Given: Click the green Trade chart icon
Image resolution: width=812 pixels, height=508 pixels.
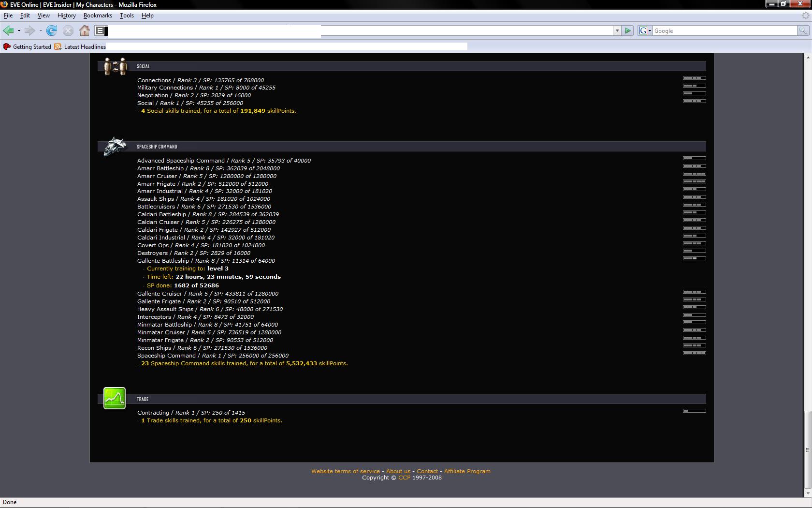Looking at the screenshot, I should 115,398.
